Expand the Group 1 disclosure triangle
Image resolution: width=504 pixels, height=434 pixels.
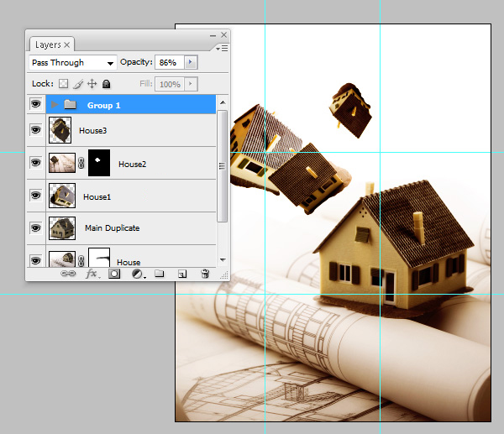click(x=55, y=104)
